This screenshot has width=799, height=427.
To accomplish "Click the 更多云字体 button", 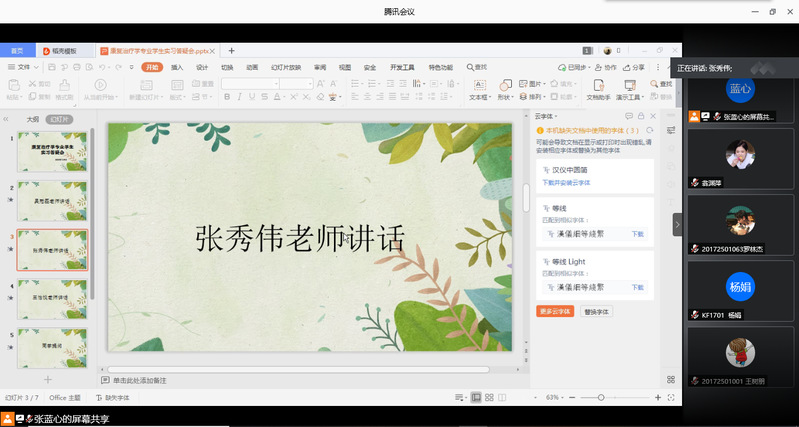I will [555, 311].
